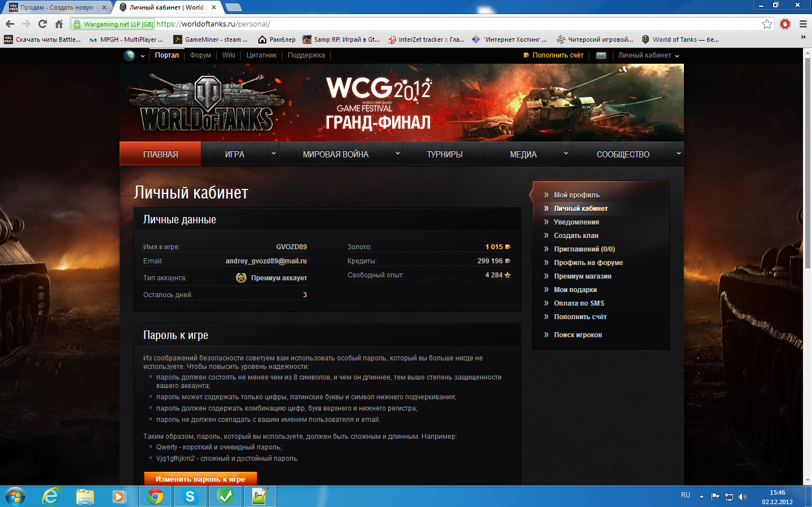Open the Поддержка link in the top bar
Image resolution: width=812 pixels, height=507 pixels.
pyautogui.click(x=306, y=55)
